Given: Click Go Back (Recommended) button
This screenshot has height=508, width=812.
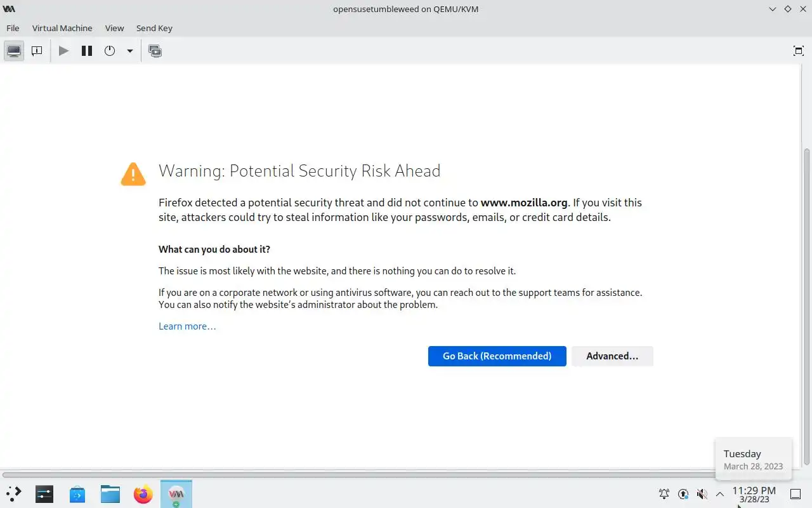Looking at the screenshot, I should 497,356.
